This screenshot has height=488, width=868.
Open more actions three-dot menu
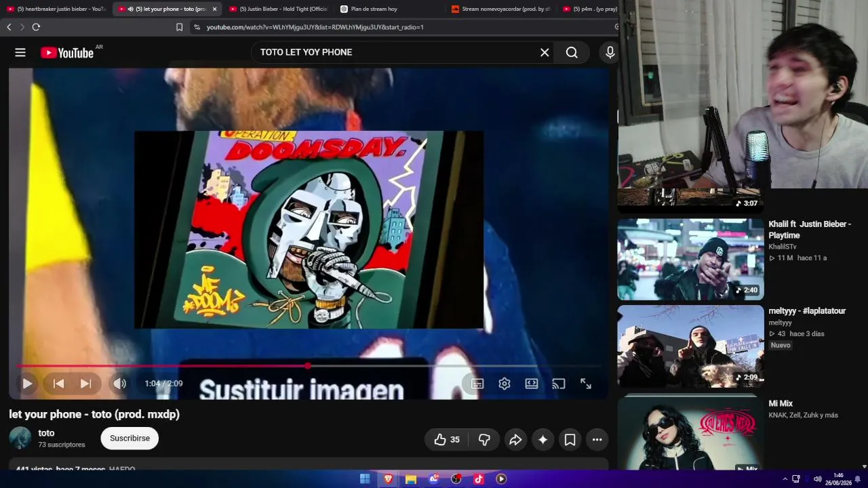click(597, 440)
